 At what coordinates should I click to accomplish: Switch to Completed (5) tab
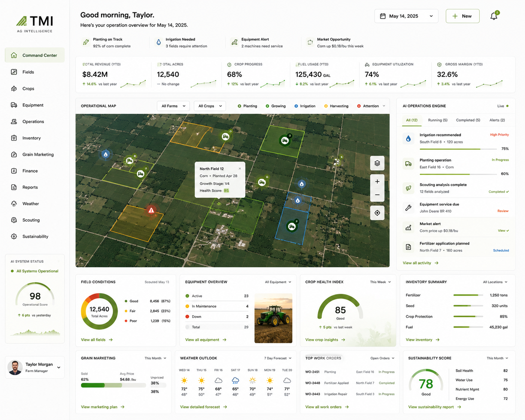tap(468, 120)
